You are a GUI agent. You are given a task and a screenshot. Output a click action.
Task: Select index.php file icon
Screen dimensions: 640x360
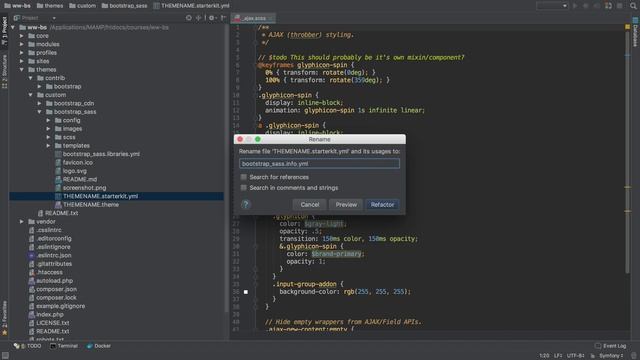tap(31, 315)
